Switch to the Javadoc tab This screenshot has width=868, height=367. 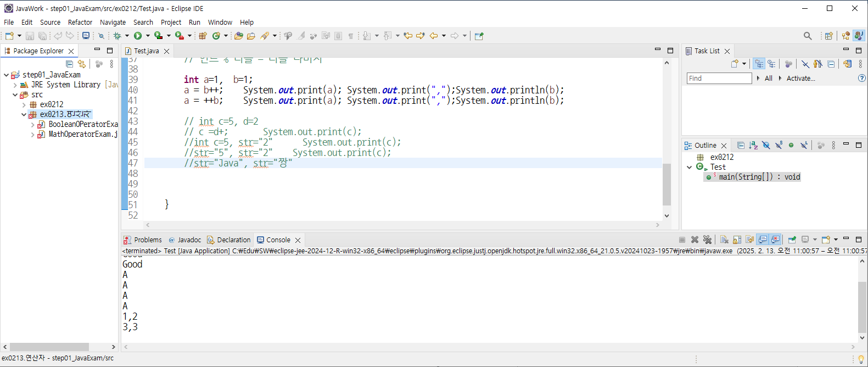pyautogui.click(x=185, y=240)
